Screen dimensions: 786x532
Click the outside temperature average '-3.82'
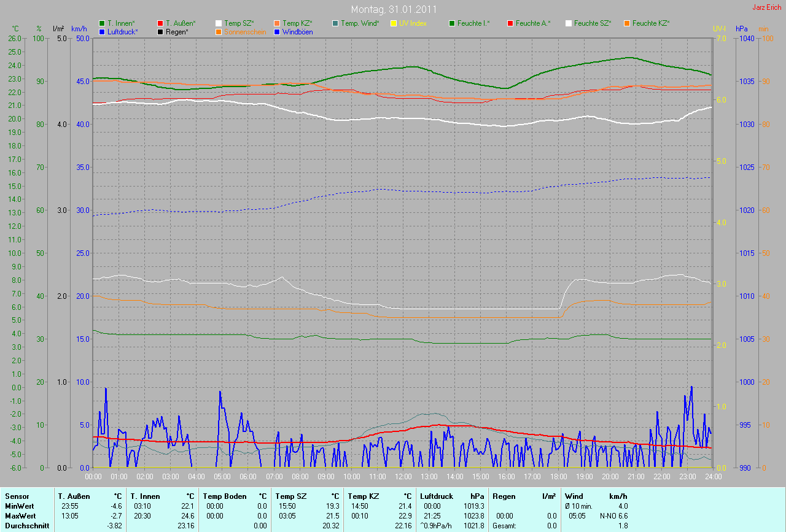(114, 526)
